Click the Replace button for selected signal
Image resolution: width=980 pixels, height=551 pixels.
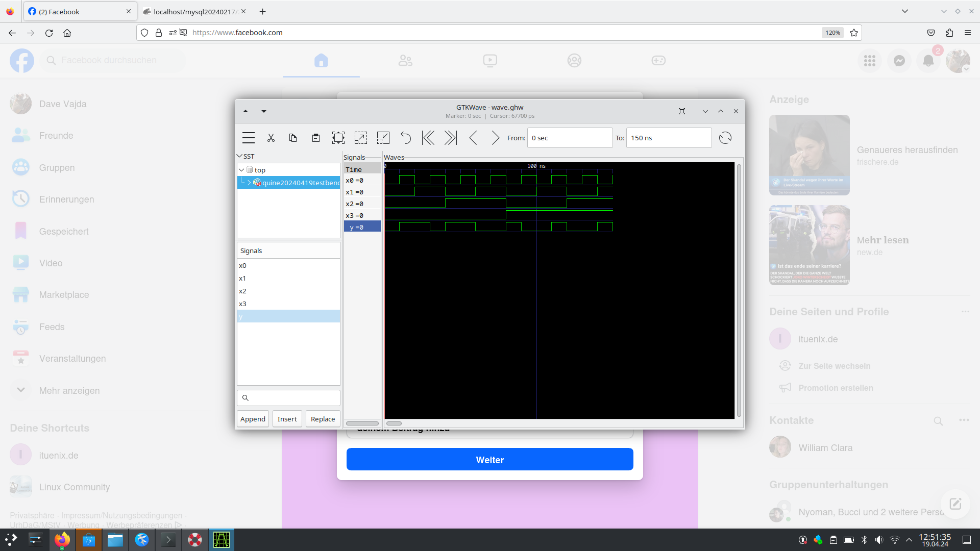click(x=322, y=418)
